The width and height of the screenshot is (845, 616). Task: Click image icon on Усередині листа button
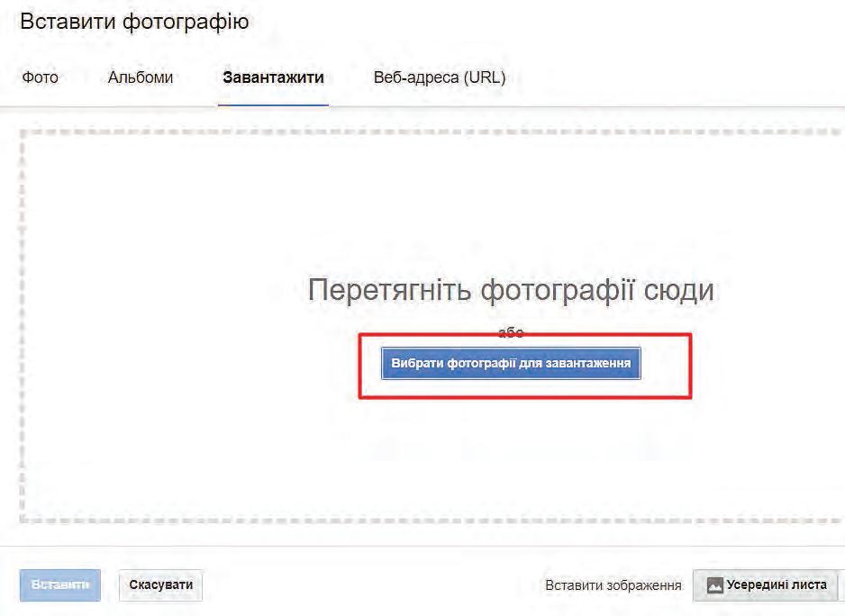pos(714,585)
